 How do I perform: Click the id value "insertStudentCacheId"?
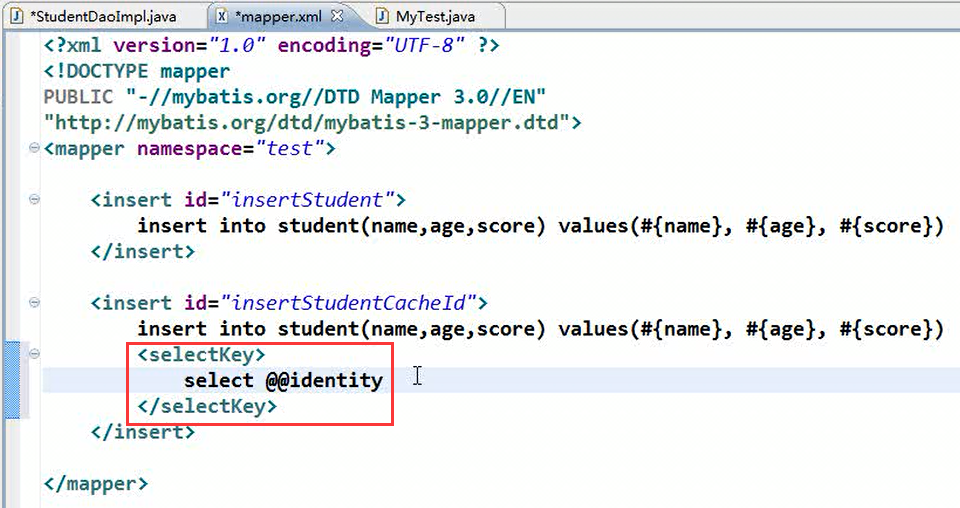point(349,302)
